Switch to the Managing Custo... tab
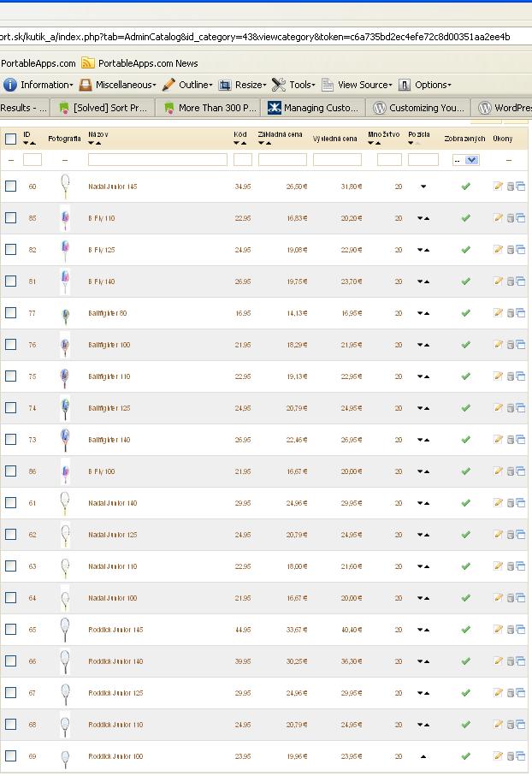 [x=313, y=108]
